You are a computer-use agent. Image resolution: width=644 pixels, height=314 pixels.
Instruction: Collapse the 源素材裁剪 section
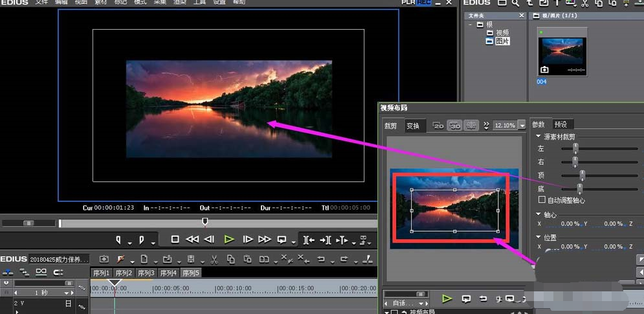[x=539, y=137]
